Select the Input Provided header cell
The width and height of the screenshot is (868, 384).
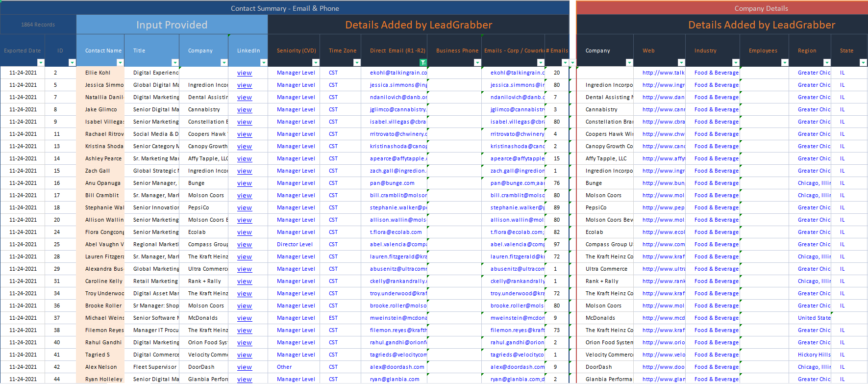click(172, 25)
